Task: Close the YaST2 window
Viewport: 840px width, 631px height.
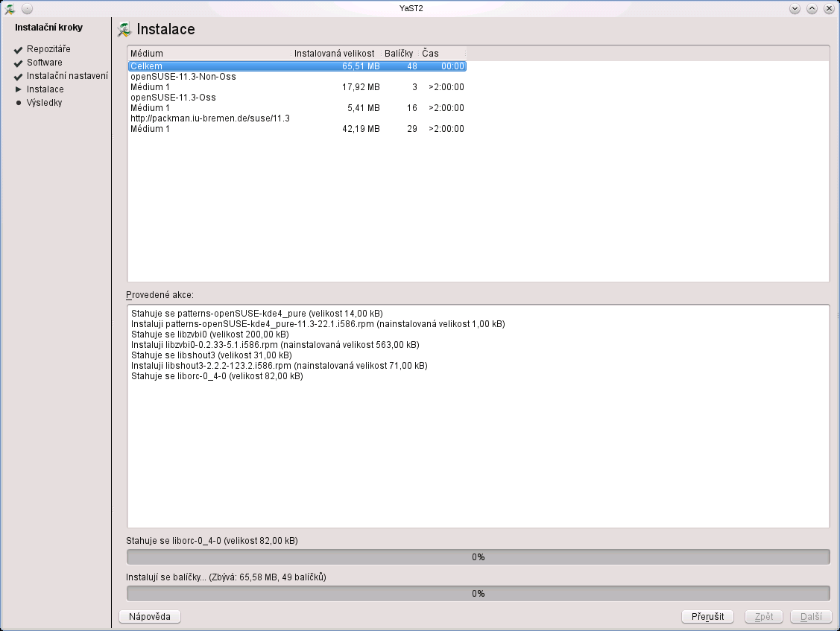Action: (x=829, y=9)
